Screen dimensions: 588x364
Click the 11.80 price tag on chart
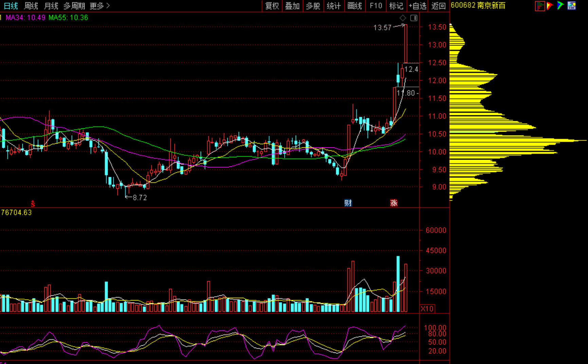pos(406,93)
